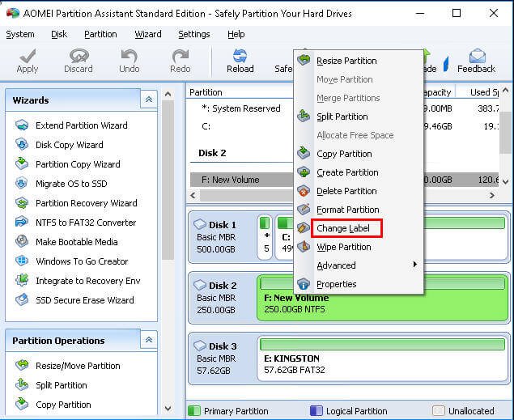Screen dimensions: 514x420
Task: Open NTFS to FAT32 Converter
Action: 86,223
